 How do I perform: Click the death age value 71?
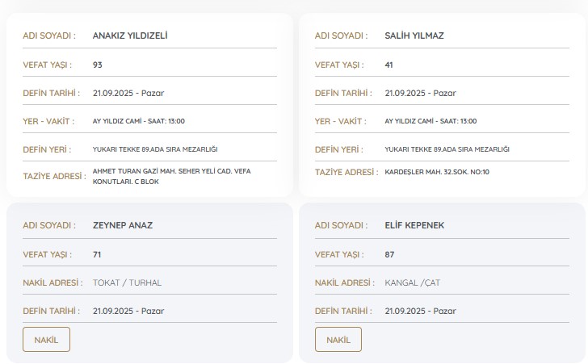point(98,254)
